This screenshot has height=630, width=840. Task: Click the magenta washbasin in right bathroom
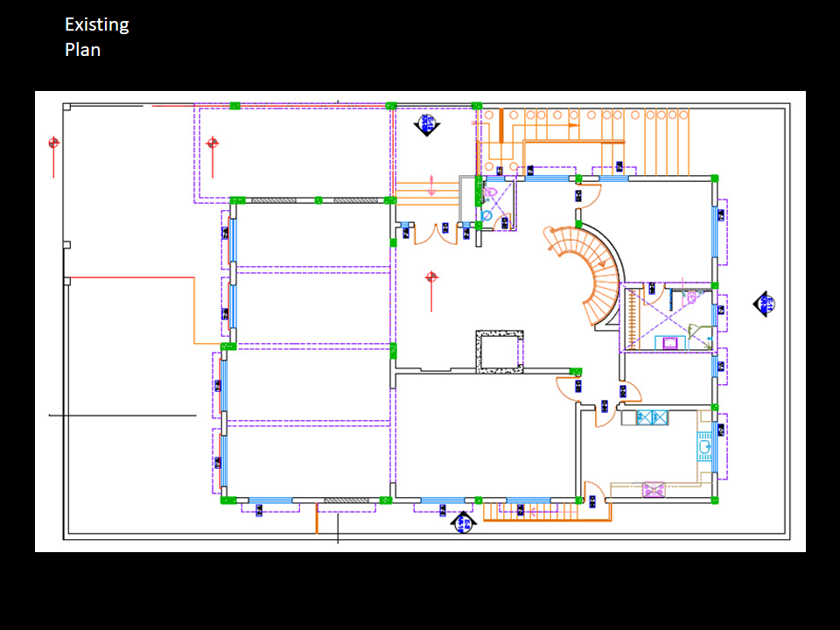pos(672,342)
